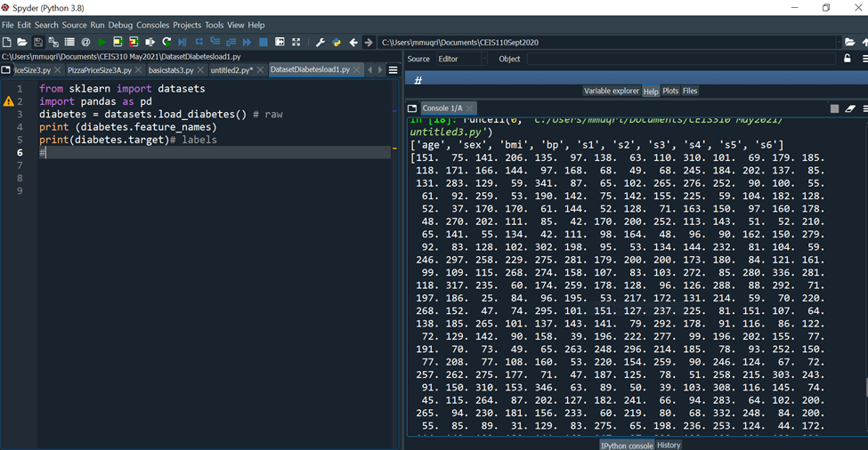
Task: Open the Tools menu
Action: coord(215,25)
